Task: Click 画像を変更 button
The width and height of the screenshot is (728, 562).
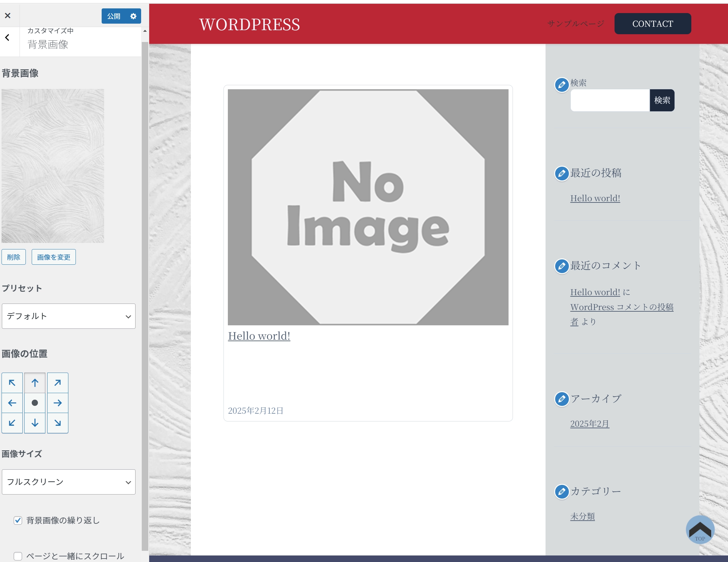Action: [x=54, y=257]
